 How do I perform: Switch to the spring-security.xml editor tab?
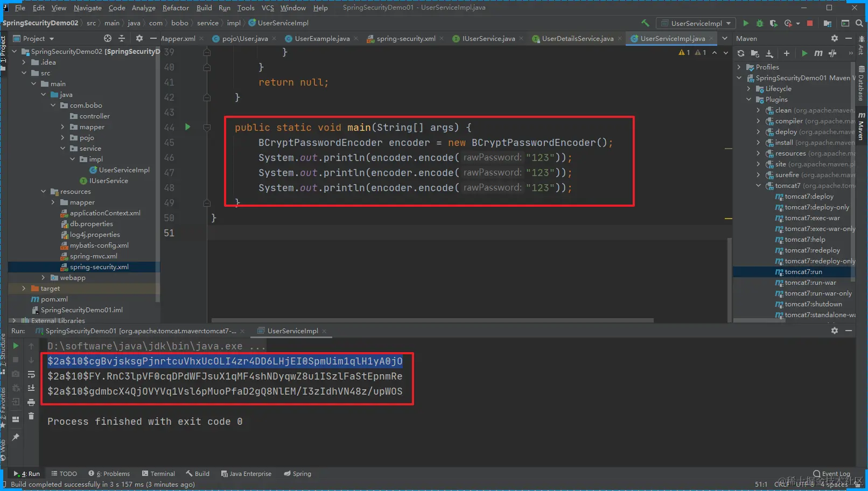(x=406, y=38)
